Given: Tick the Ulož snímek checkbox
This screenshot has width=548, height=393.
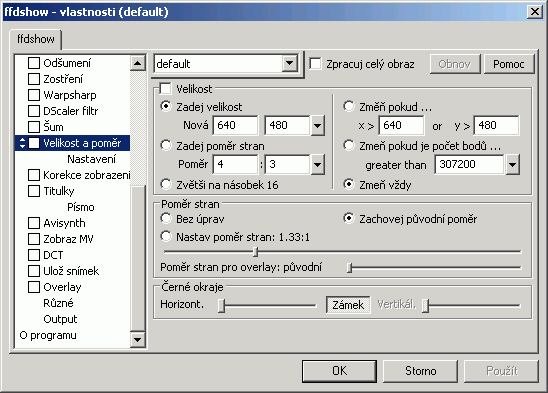Looking at the screenshot, I should (34, 271).
